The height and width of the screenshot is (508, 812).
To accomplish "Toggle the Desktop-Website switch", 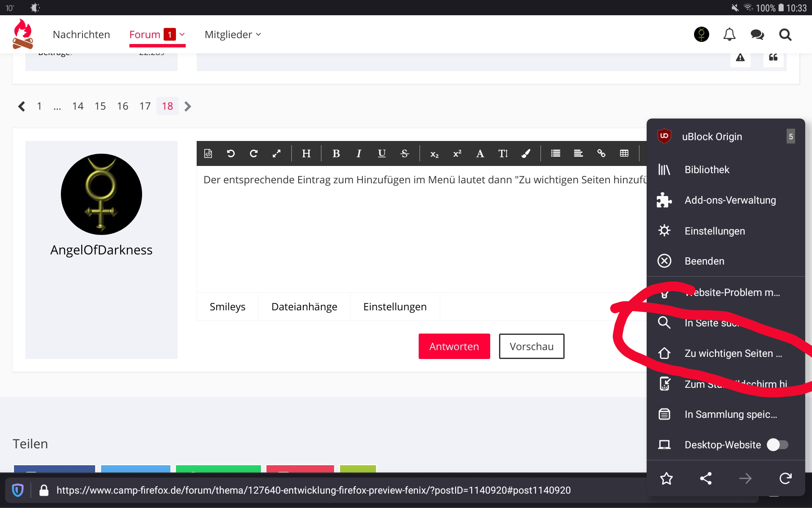I will coord(777,444).
